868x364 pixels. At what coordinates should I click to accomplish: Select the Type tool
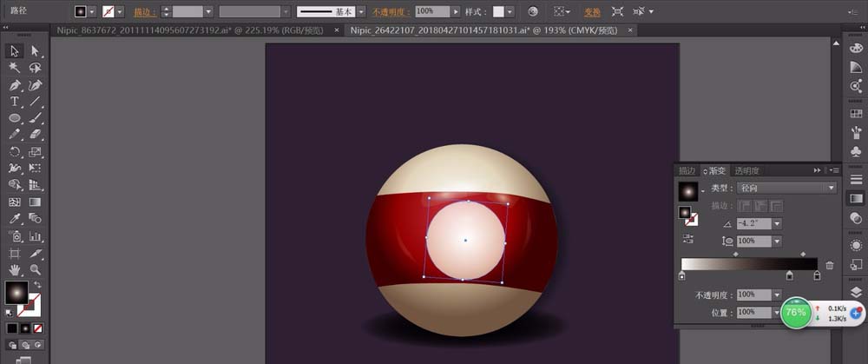[15, 102]
